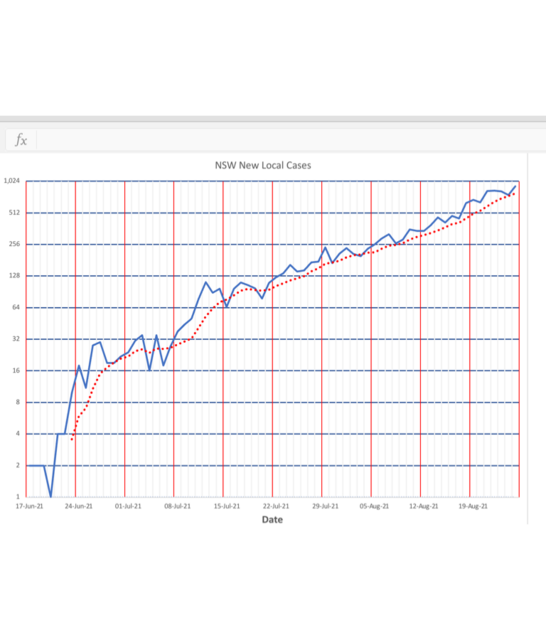The image size is (546, 640).
Task: Click inside the formula bar input field
Action: click(x=291, y=140)
